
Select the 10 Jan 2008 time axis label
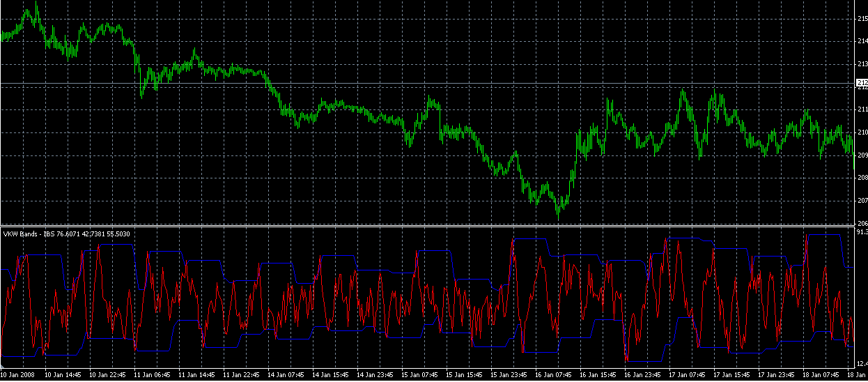coord(17,375)
